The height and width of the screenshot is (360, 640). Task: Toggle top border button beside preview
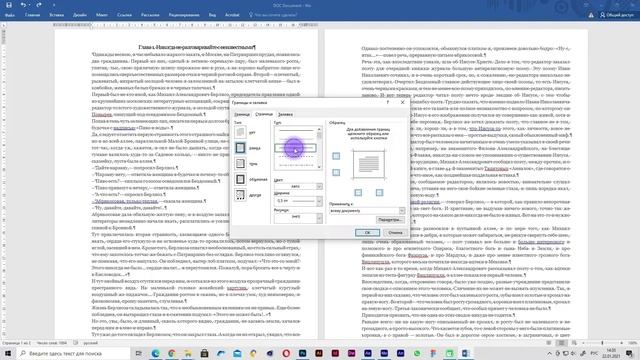tap(336, 156)
